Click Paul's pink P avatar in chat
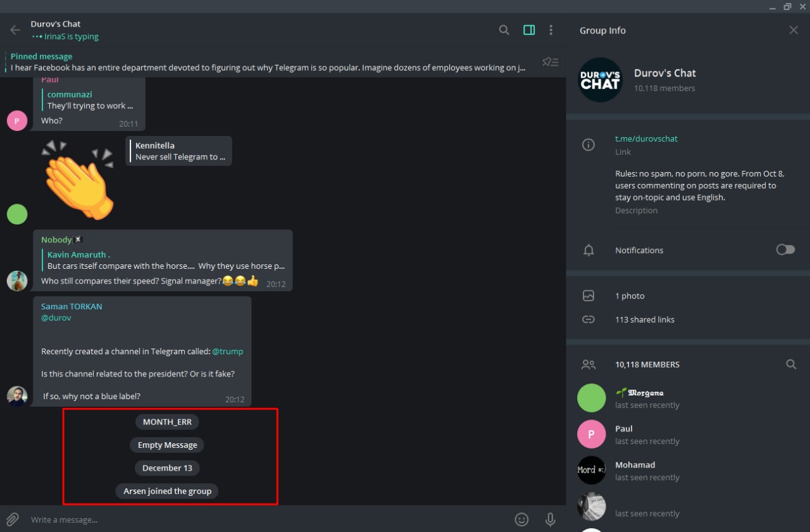 click(x=17, y=120)
